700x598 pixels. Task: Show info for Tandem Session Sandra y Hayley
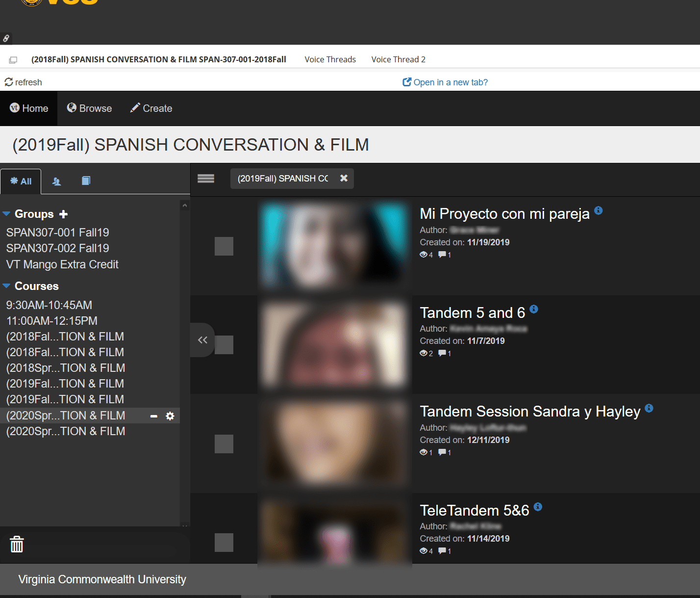(649, 408)
